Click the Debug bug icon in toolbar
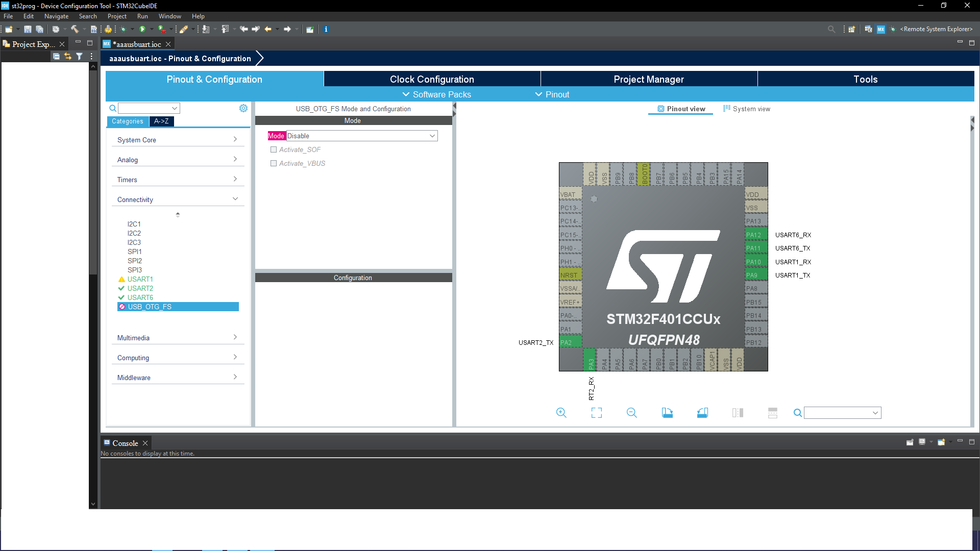980x551 pixels. 123,29
